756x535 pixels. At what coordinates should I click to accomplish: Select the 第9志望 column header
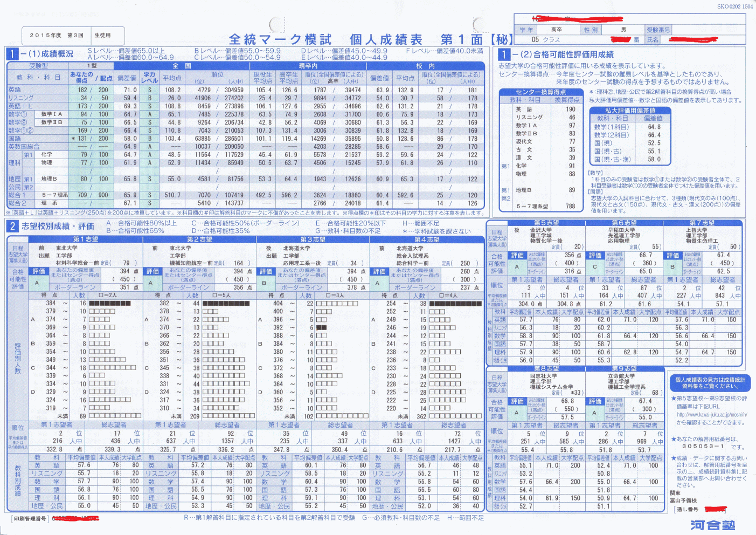(625, 368)
